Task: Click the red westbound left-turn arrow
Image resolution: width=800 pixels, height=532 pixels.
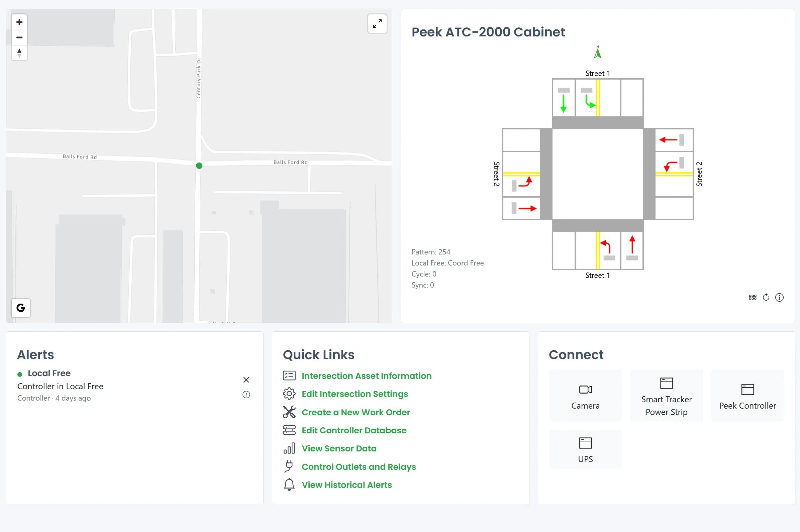Action: click(x=670, y=166)
